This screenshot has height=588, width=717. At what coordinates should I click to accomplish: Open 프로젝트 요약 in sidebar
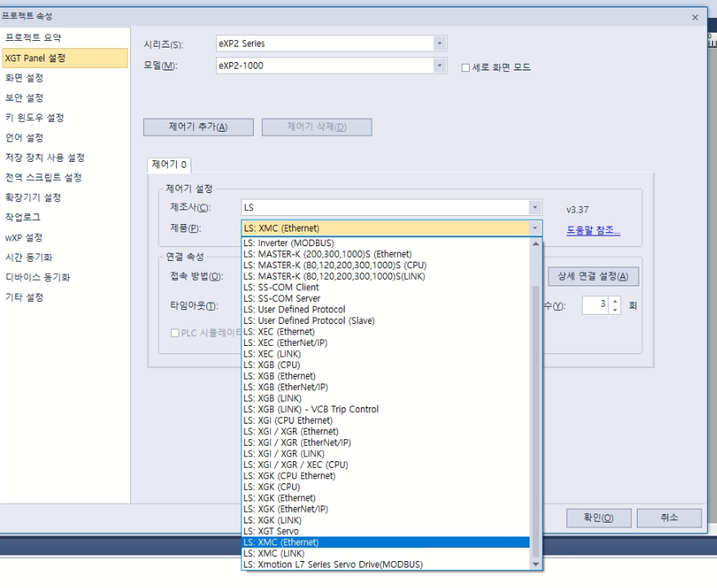33,38
